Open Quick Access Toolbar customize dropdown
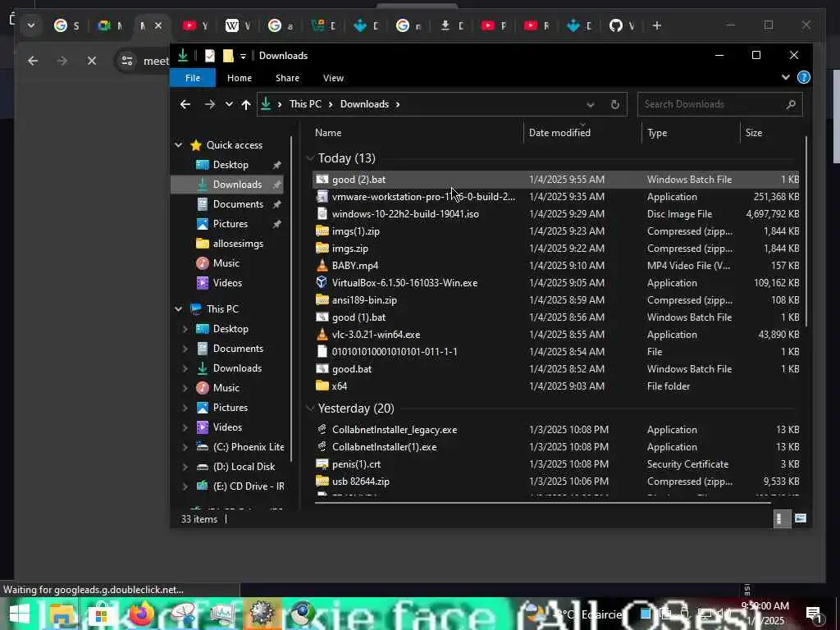The height and width of the screenshot is (630, 840). (243, 56)
